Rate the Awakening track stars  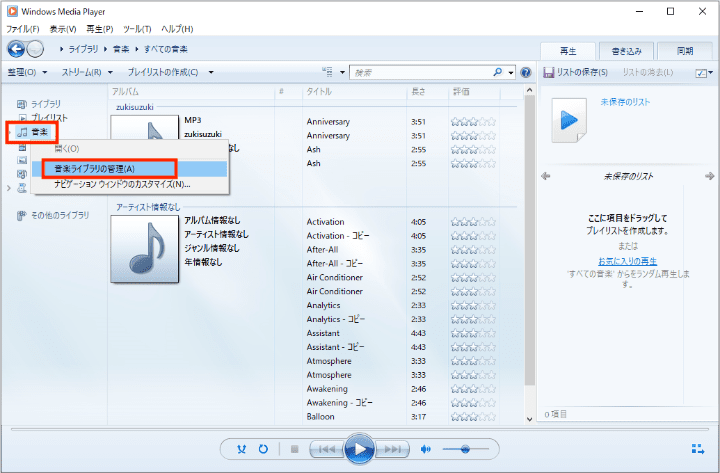473,389
